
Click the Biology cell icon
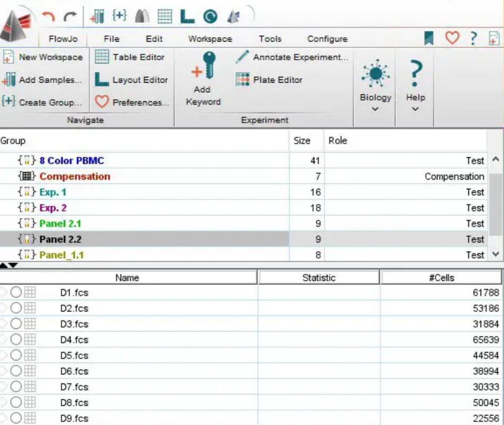pyautogui.click(x=375, y=74)
